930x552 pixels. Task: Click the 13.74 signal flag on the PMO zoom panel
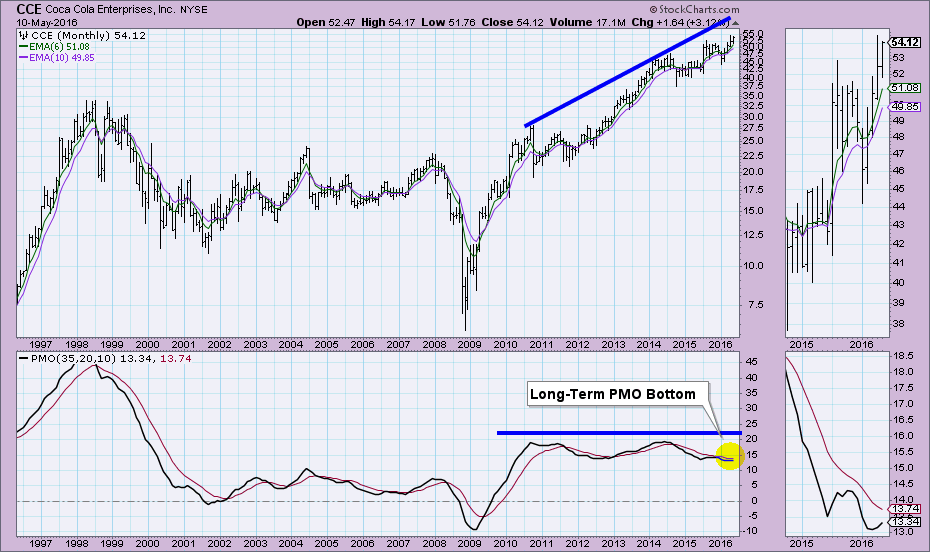[905, 509]
